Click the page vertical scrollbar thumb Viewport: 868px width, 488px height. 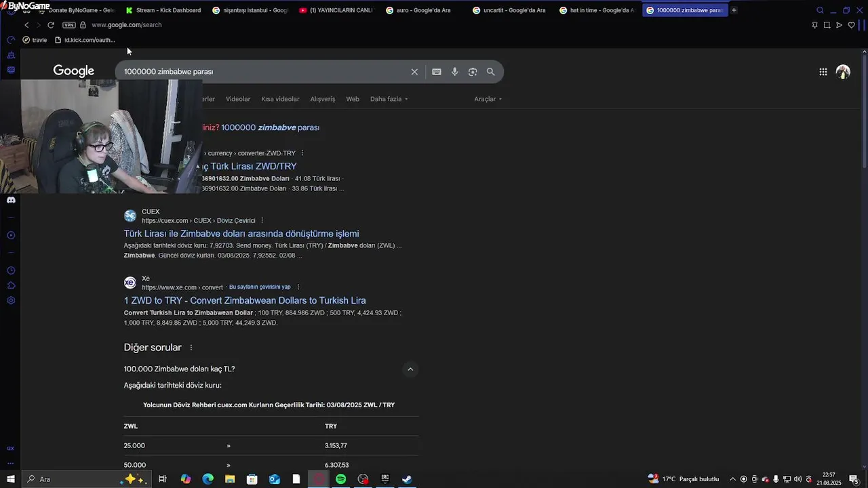pos(864,112)
